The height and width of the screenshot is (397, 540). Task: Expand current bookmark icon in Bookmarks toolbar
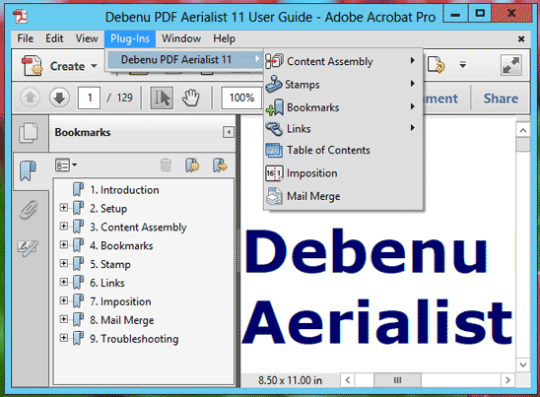(x=220, y=165)
